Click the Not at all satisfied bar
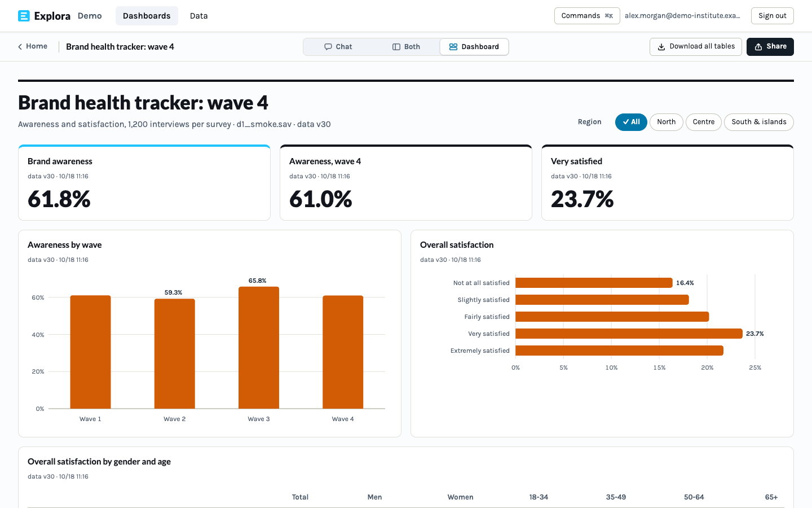Screen dimensions: 812x508 click(x=594, y=283)
